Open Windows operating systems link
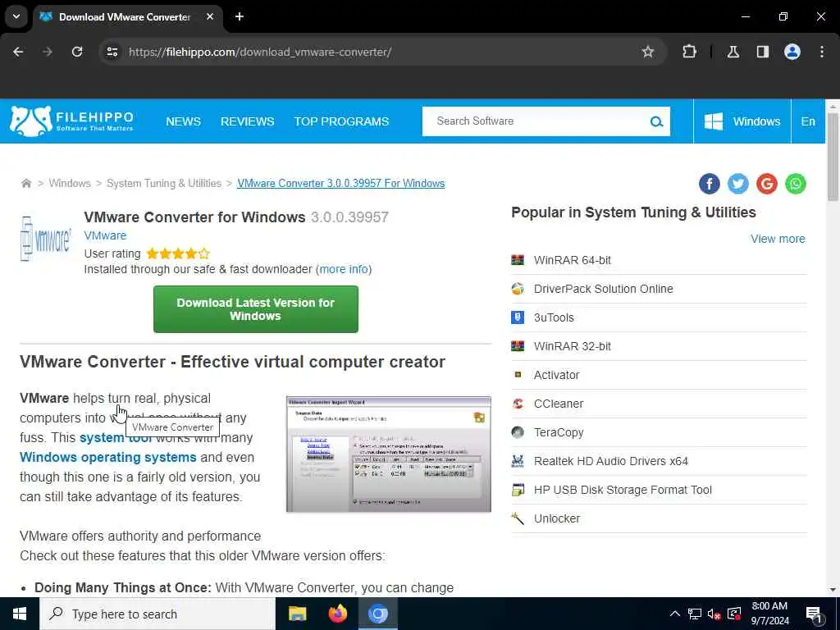The width and height of the screenshot is (840, 630). point(108,458)
